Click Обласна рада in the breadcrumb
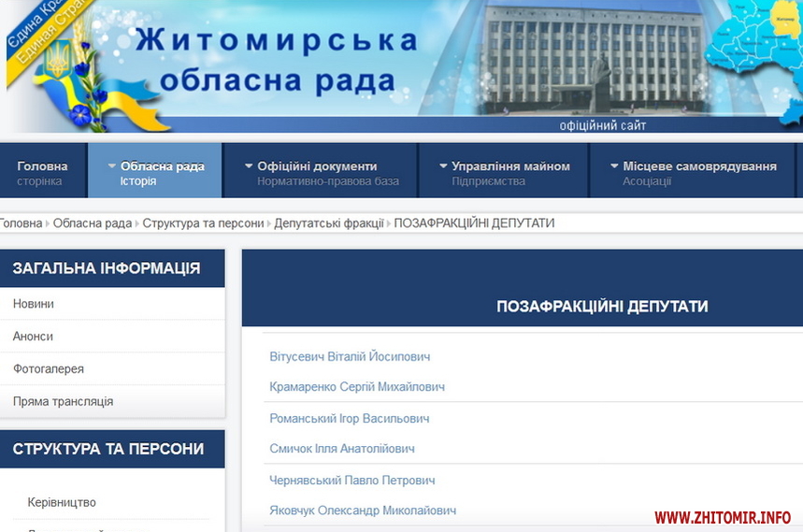This screenshot has width=803, height=532. tap(93, 223)
